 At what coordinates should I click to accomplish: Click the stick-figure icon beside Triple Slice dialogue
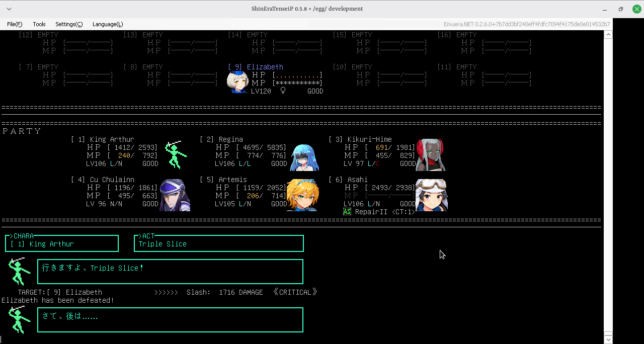[x=19, y=272]
